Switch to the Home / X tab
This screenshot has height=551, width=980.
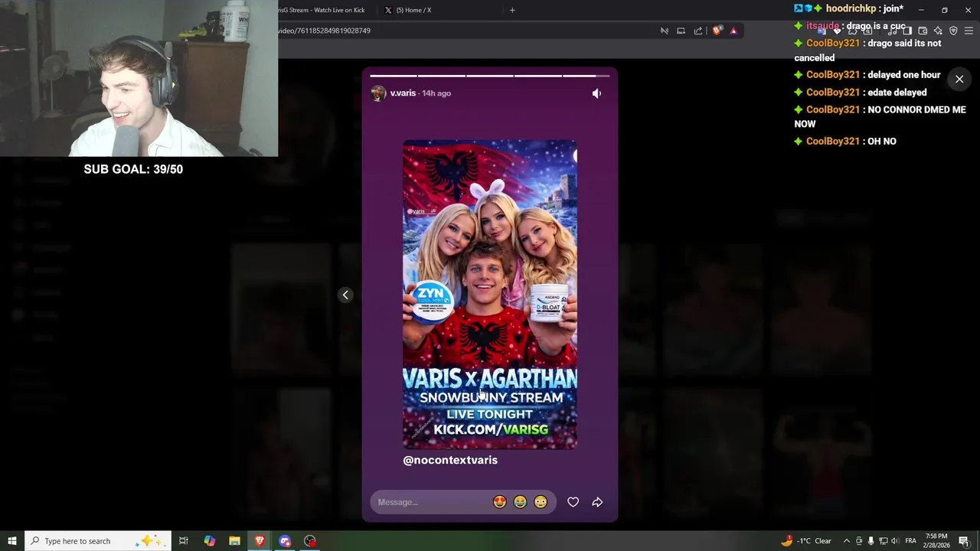(413, 10)
